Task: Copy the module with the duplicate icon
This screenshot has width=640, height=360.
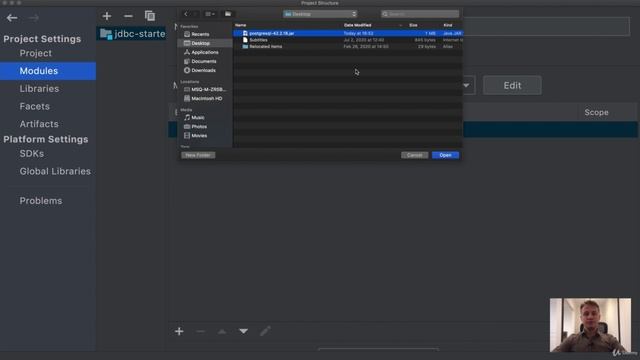Action: 150,16
